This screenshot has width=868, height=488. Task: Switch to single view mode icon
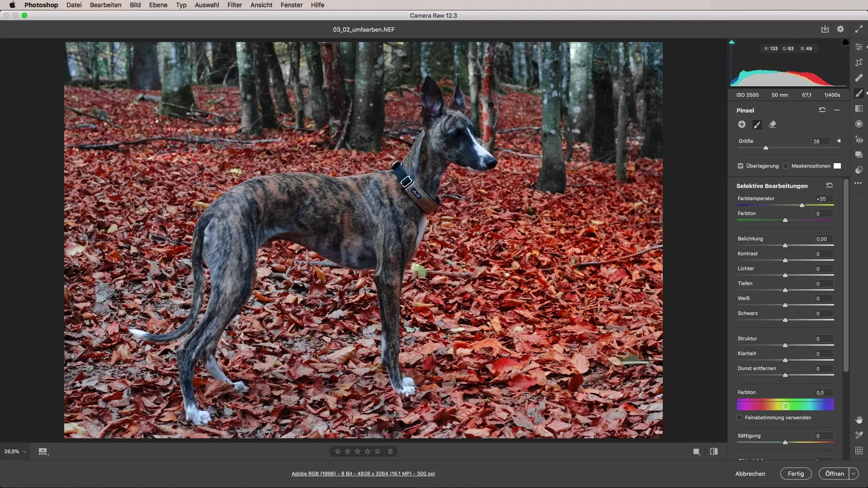click(x=697, y=451)
